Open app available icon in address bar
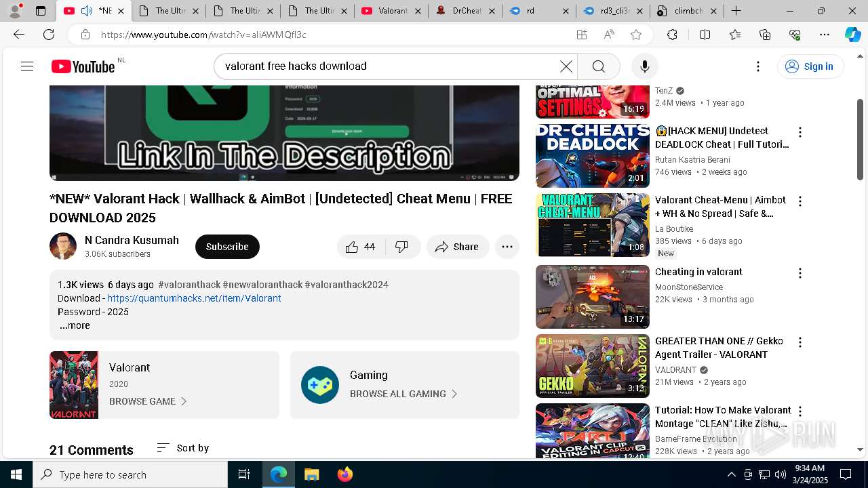 coord(582,35)
